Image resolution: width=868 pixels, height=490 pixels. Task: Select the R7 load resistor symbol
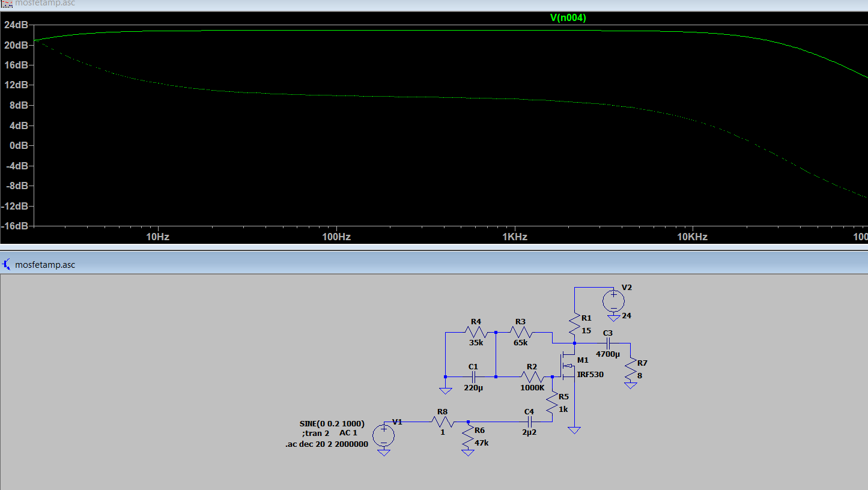630,368
